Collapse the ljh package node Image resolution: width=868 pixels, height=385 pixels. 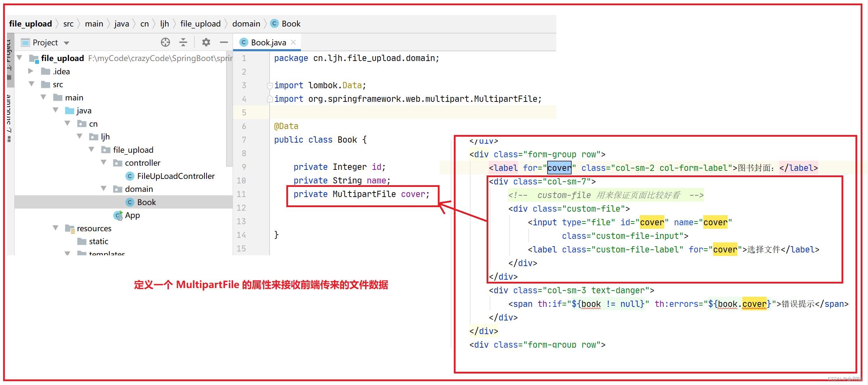pos(80,136)
